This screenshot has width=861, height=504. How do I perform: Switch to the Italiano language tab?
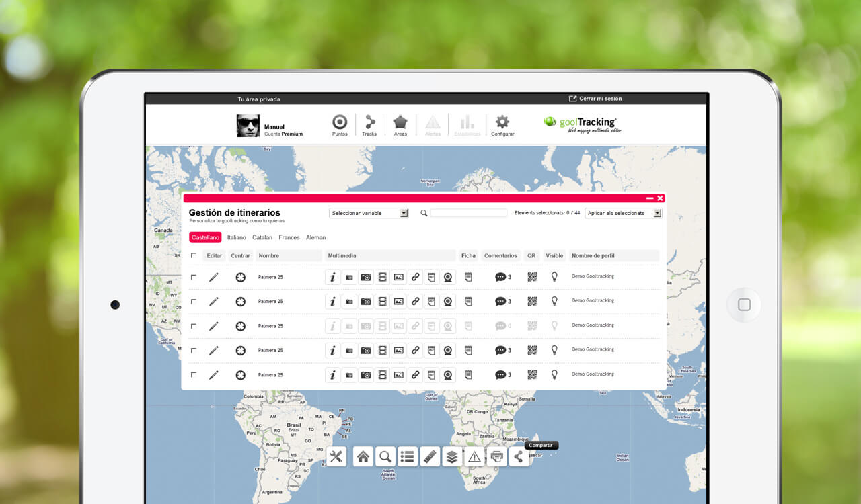(x=236, y=237)
